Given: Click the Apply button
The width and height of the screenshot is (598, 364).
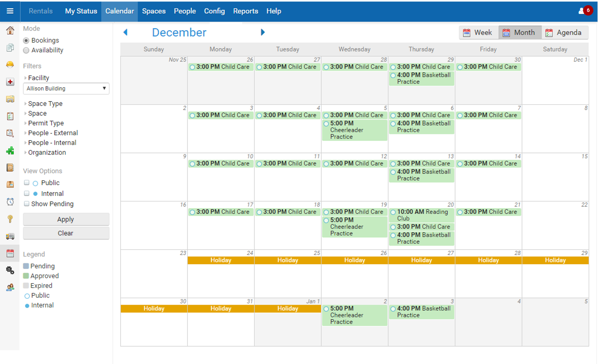Looking at the screenshot, I should point(66,220).
